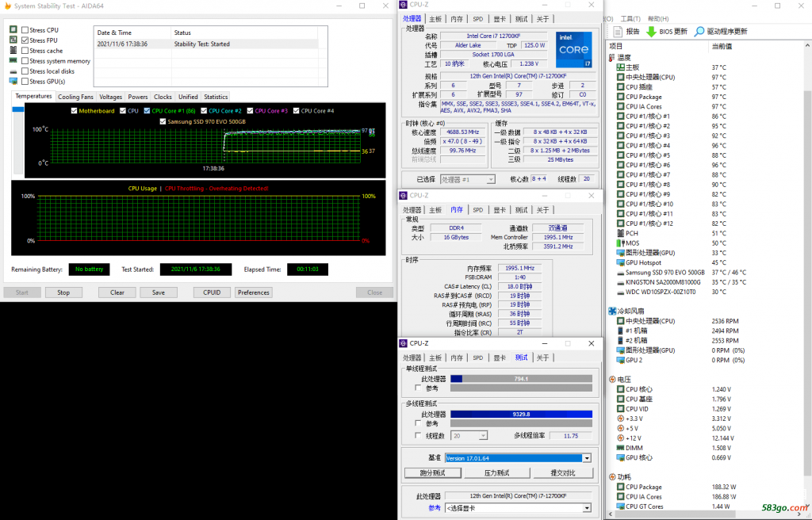
Task: Click the round voltage icon beside +12 V
Action: 620,438
